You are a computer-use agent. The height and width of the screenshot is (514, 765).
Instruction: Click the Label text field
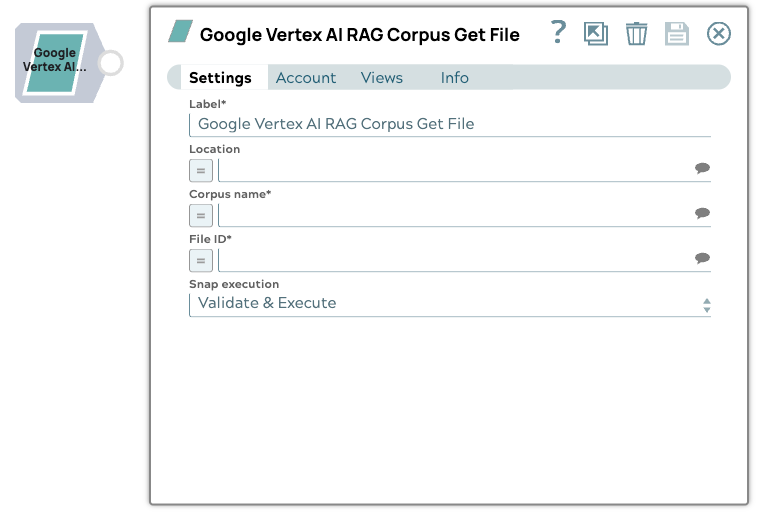tap(450, 125)
